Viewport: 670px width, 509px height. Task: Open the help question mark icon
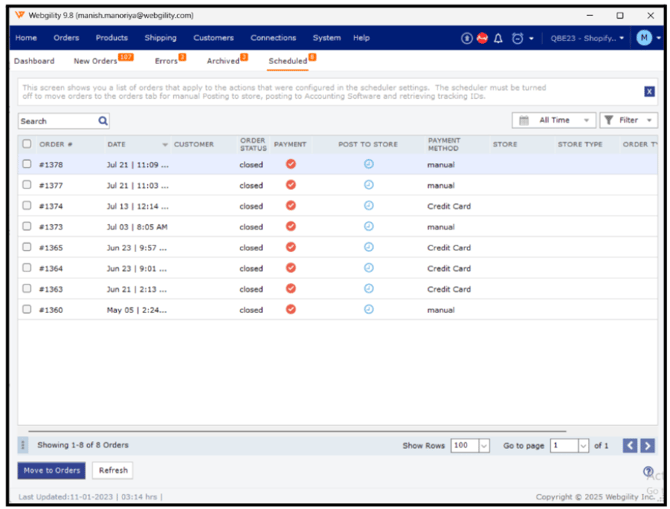click(649, 471)
